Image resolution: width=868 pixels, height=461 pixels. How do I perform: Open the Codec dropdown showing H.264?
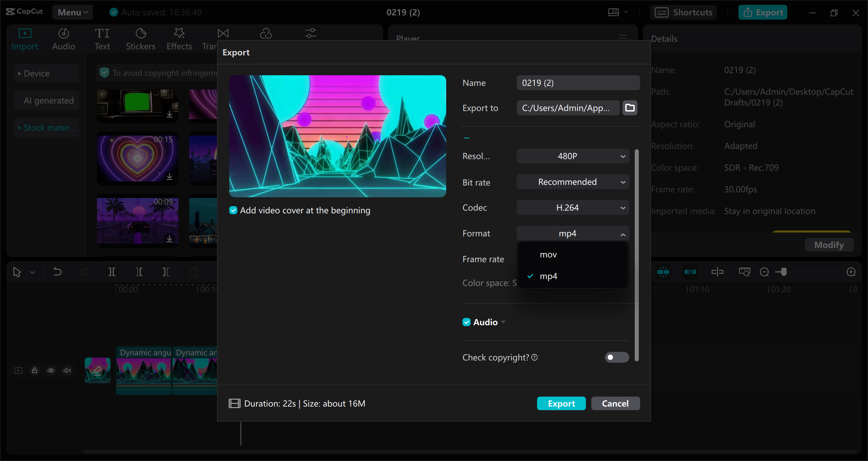[572, 207]
